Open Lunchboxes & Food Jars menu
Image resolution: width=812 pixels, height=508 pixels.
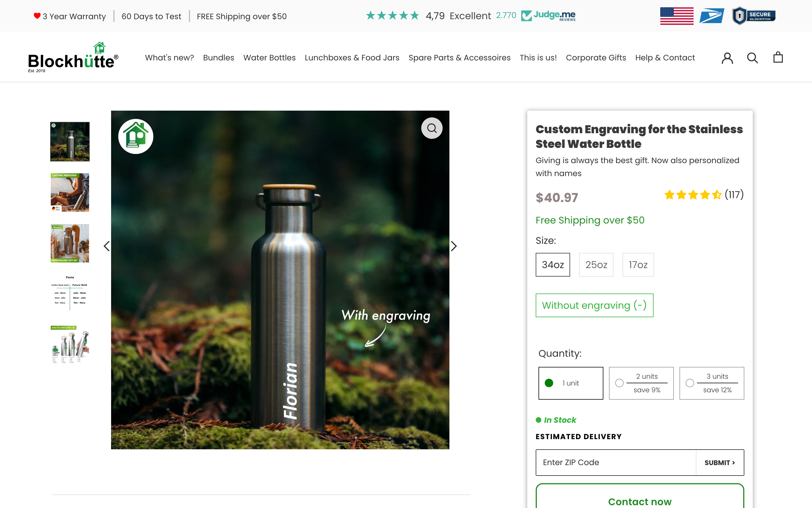point(352,58)
